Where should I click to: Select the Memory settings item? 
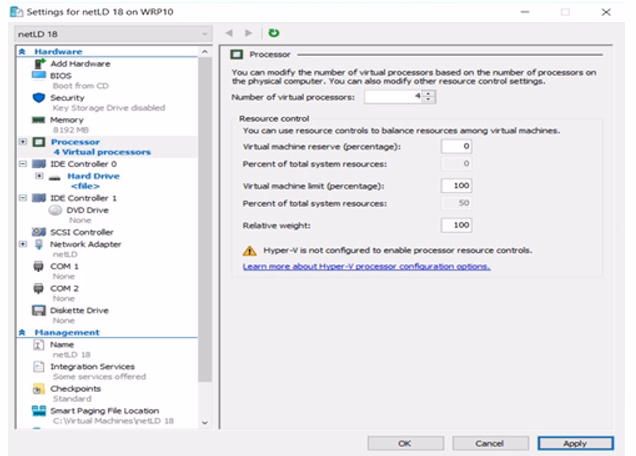[67, 120]
